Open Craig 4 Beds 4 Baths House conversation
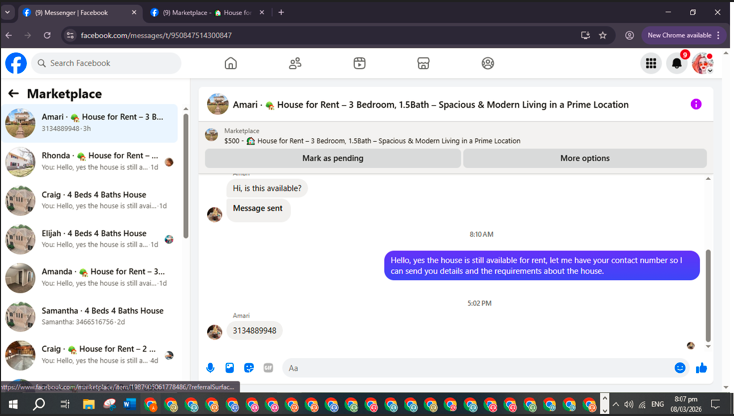The width and height of the screenshot is (734, 416). [90, 200]
